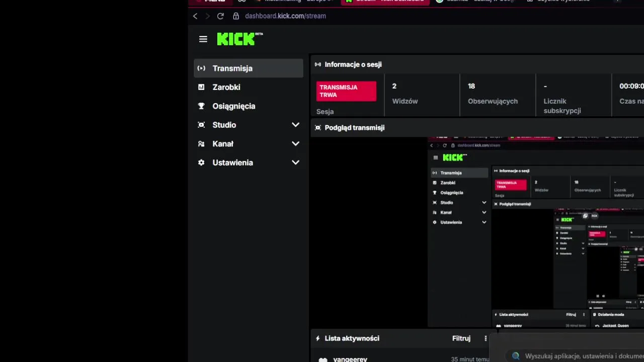
Task: Click the Ustawienia gear icon
Action: [x=201, y=162]
